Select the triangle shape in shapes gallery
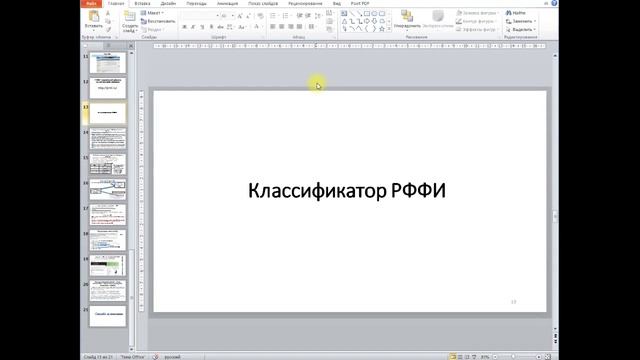The image size is (640, 360). point(344,21)
